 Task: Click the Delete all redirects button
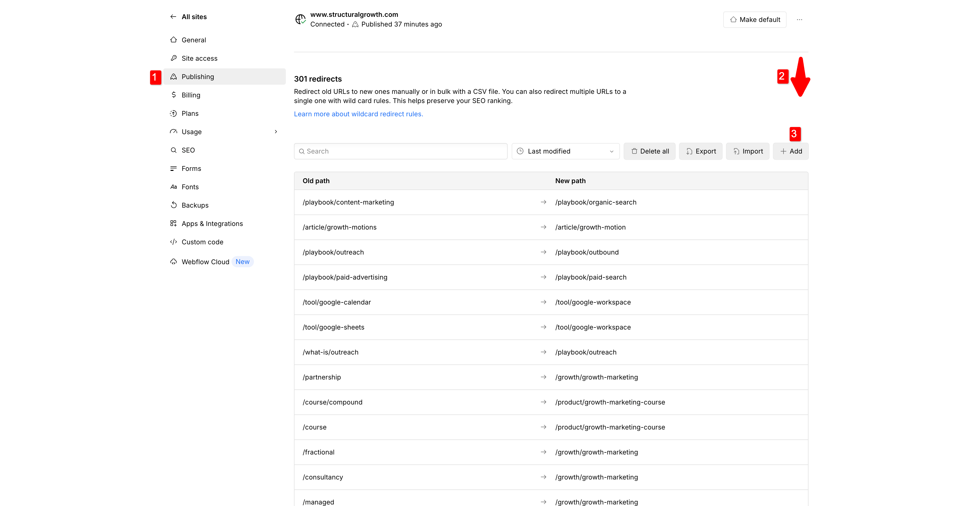tap(650, 151)
